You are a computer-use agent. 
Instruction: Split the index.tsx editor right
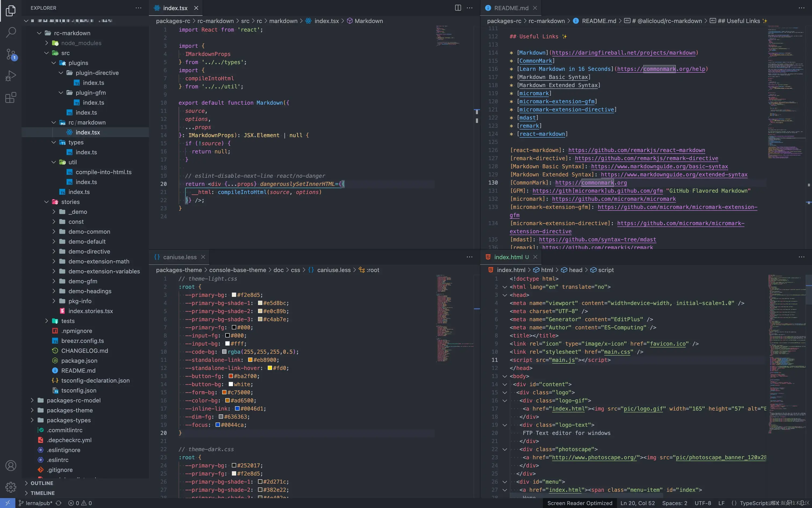pyautogui.click(x=458, y=8)
